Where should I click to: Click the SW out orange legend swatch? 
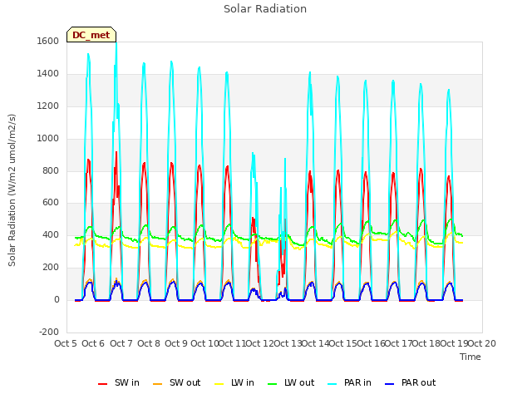[157, 384]
